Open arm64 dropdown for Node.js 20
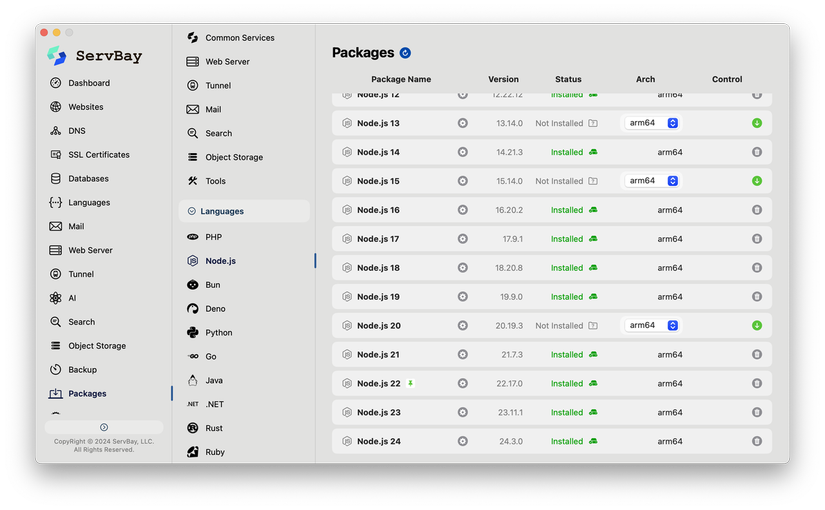The image size is (825, 510). 651,326
